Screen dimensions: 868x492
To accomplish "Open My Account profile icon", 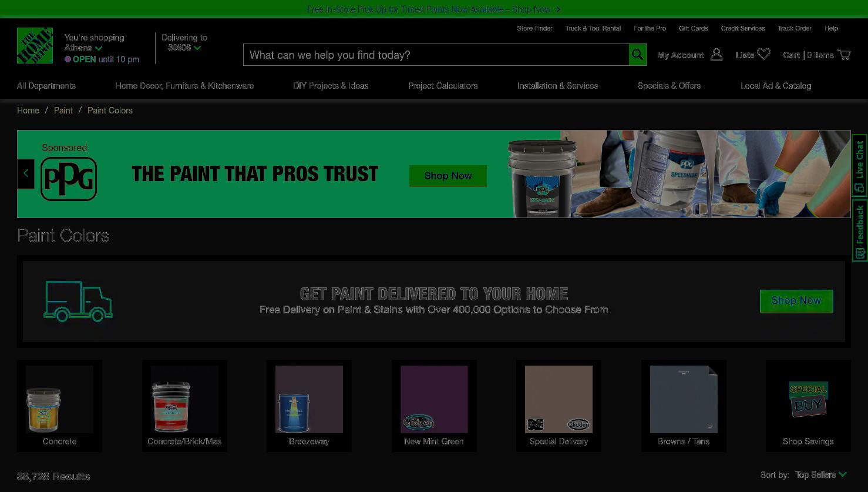I will [x=716, y=55].
